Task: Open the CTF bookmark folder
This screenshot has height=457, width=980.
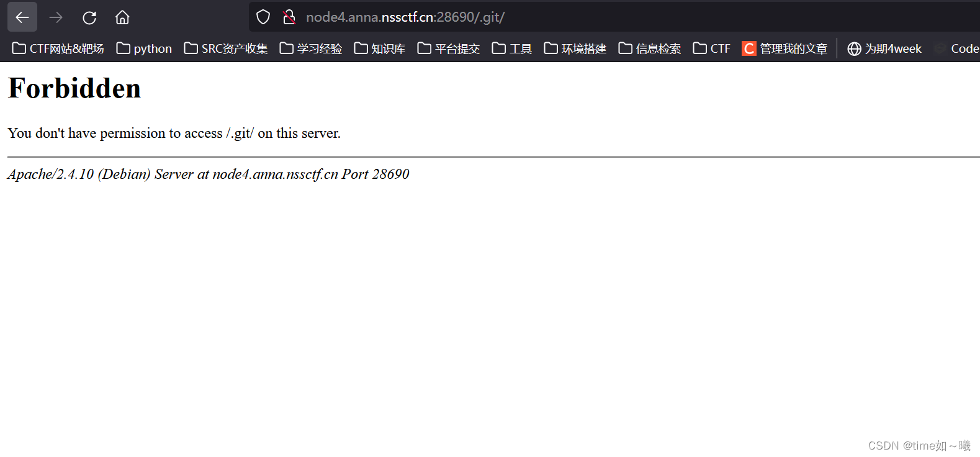Action: pyautogui.click(x=712, y=48)
